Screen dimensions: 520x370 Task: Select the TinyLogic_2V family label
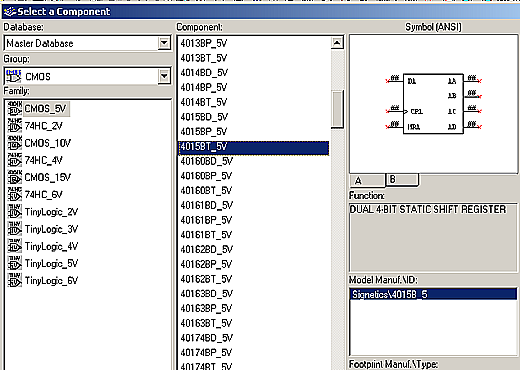[x=51, y=212]
